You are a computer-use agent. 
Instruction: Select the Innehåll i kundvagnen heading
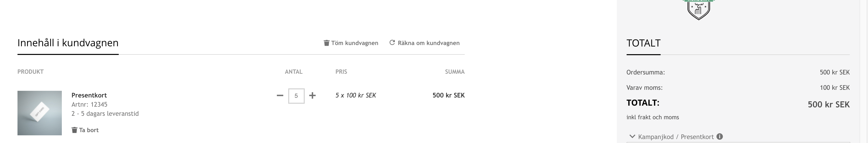click(x=68, y=43)
